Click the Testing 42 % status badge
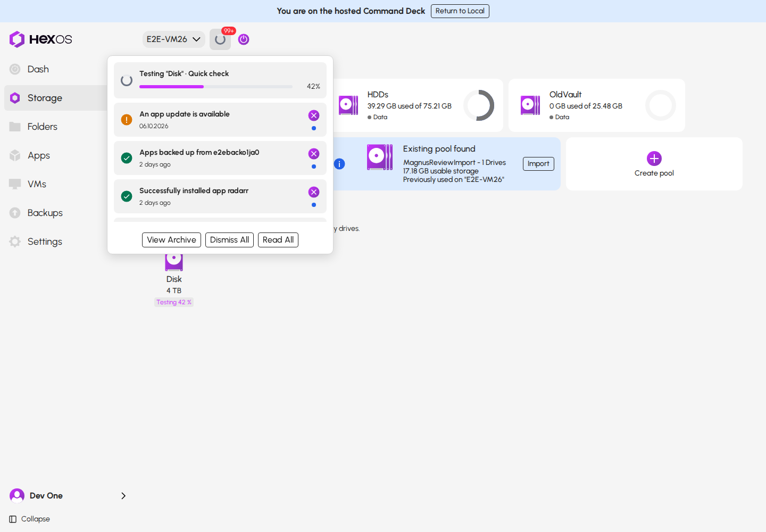 coord(174,302)
